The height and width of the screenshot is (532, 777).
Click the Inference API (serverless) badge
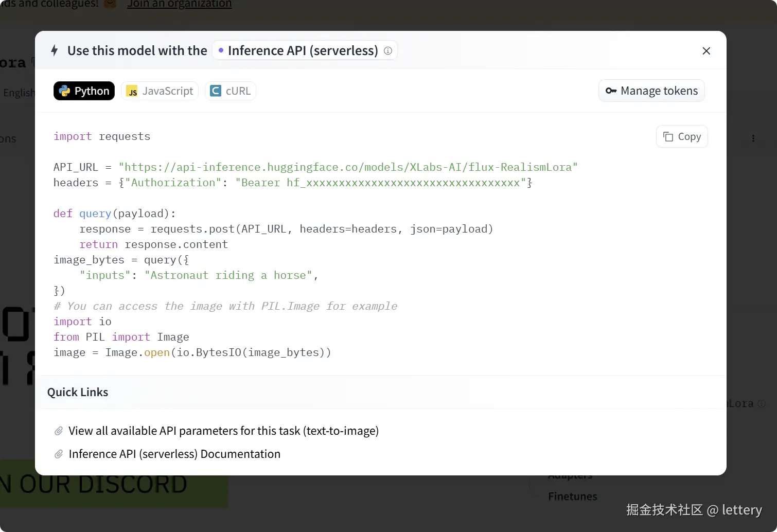pyautogui.click(x=303, y=50)
